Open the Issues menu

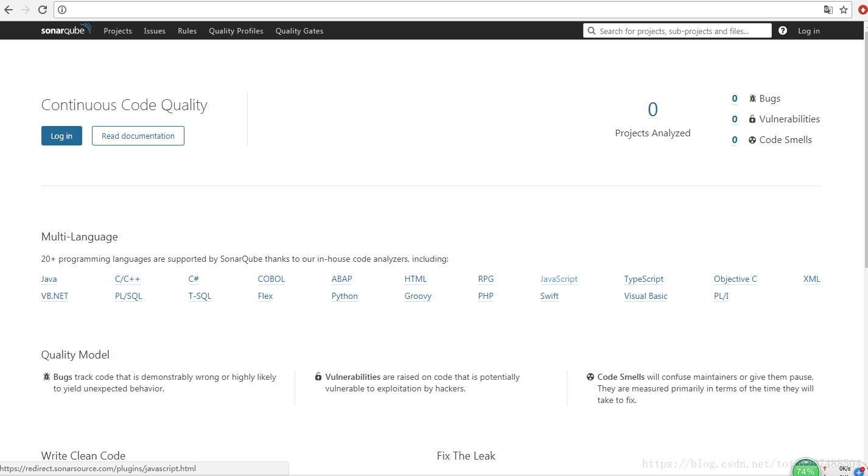[x=155, y=31]
